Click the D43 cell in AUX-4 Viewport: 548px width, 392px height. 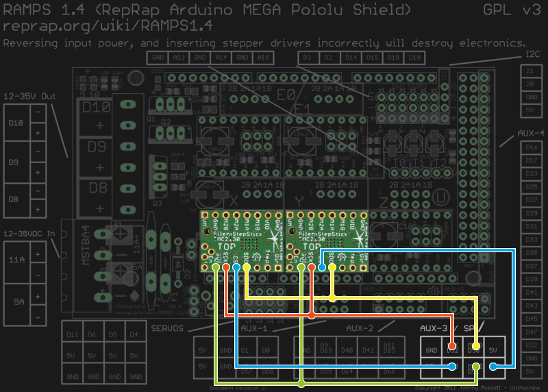[x=532, y=306]
